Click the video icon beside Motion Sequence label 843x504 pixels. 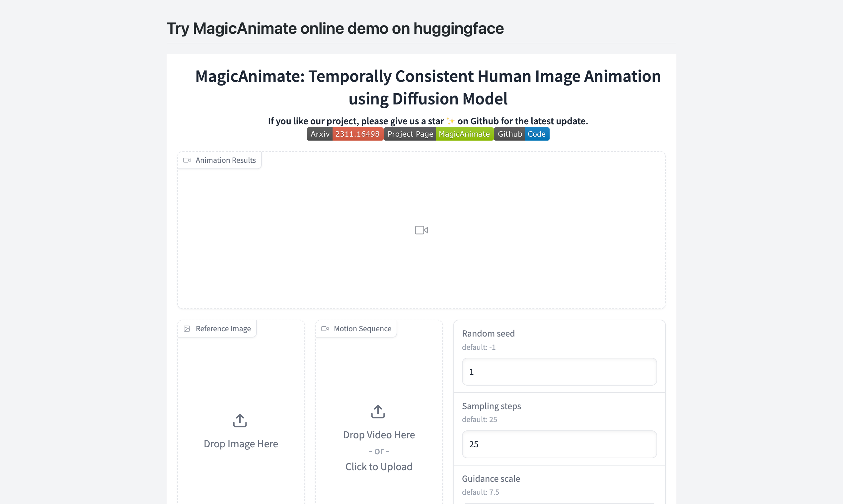325,329
